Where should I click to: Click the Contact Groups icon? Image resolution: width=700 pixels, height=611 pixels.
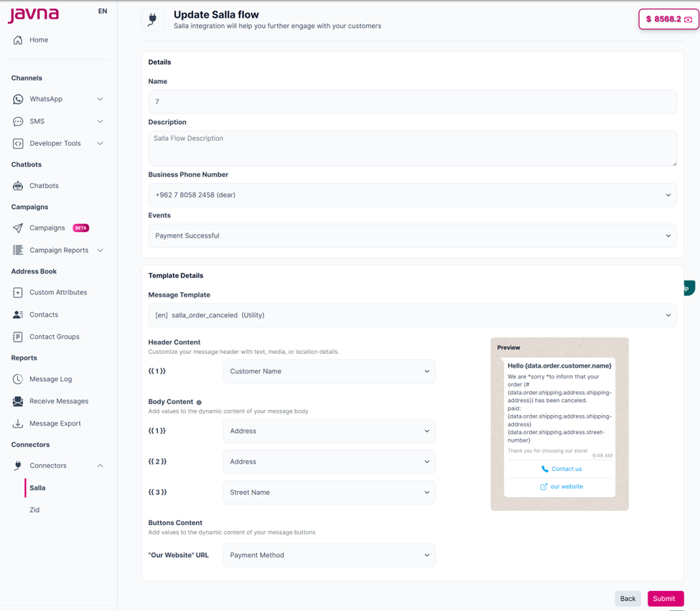point(18,337)
